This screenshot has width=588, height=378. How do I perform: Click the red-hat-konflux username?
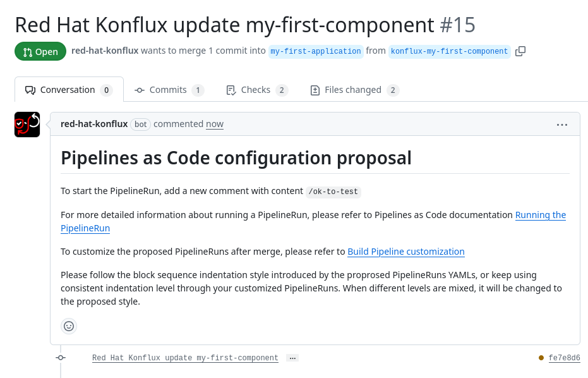tap(94, 124)
